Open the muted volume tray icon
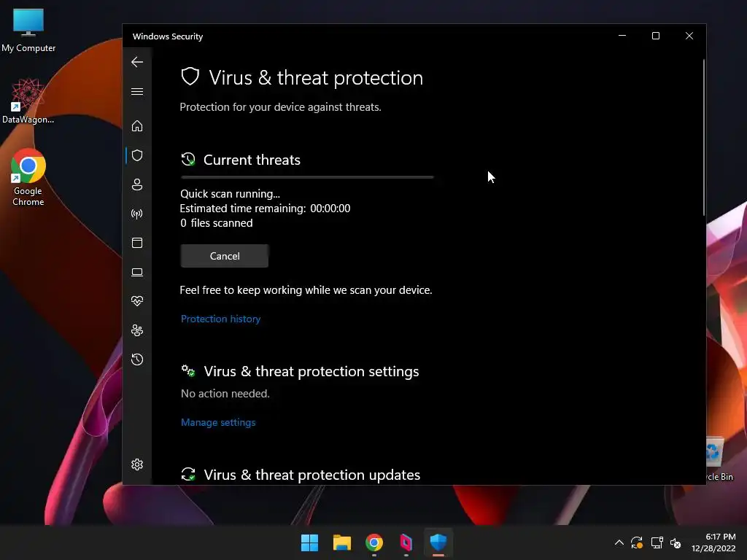 676,542
